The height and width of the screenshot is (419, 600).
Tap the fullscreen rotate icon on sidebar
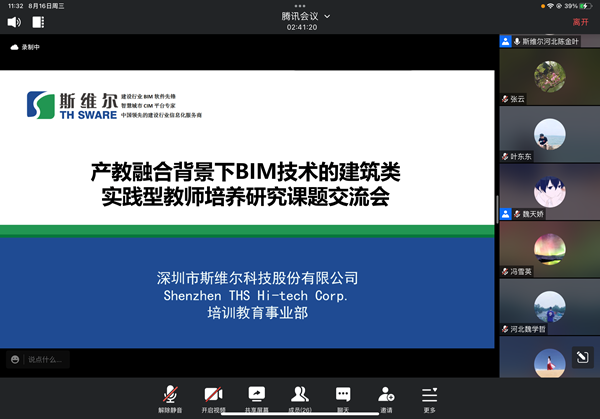click(580, 357)
